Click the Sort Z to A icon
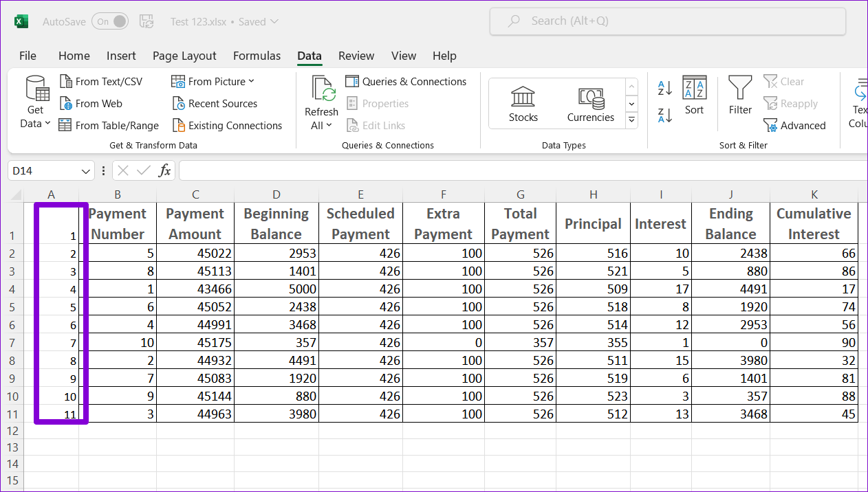The height and width of the screenshot is (492, 868). [x=664, y=115]
